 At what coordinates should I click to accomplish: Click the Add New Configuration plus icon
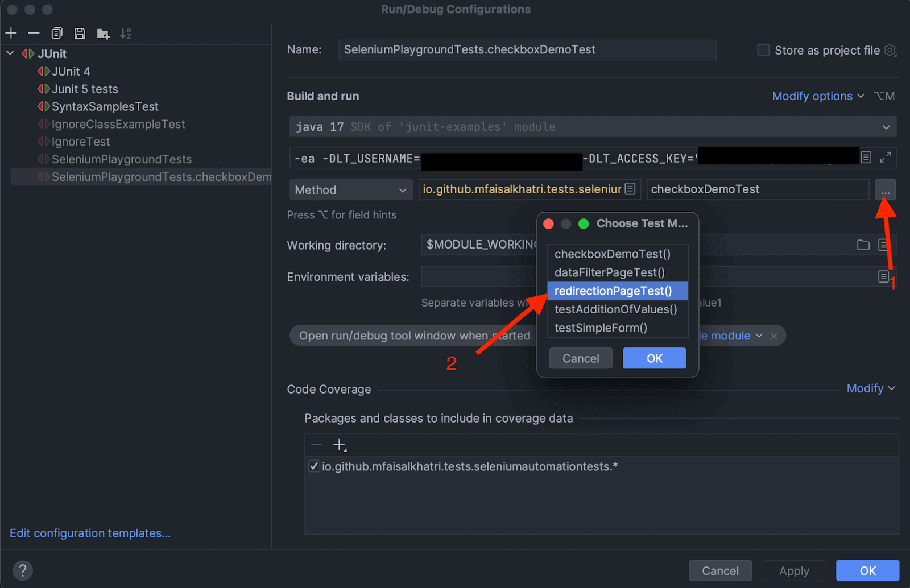tap(11, 34)
